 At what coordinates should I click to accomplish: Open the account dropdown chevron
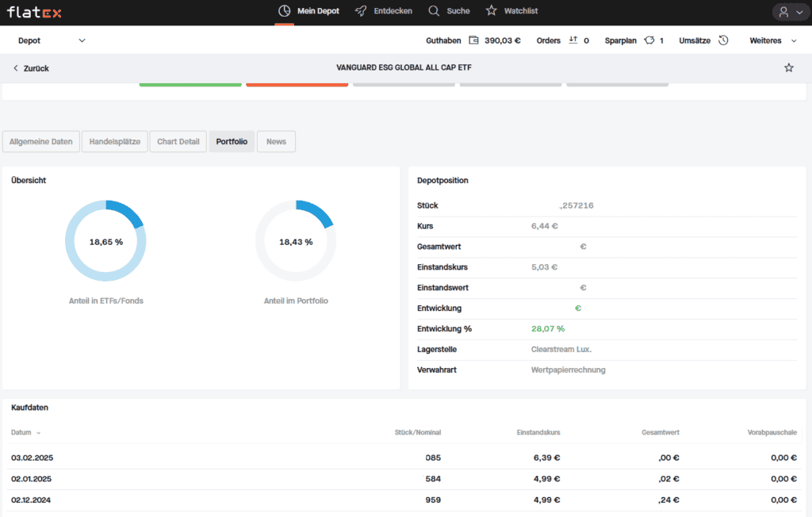(799, 13)
